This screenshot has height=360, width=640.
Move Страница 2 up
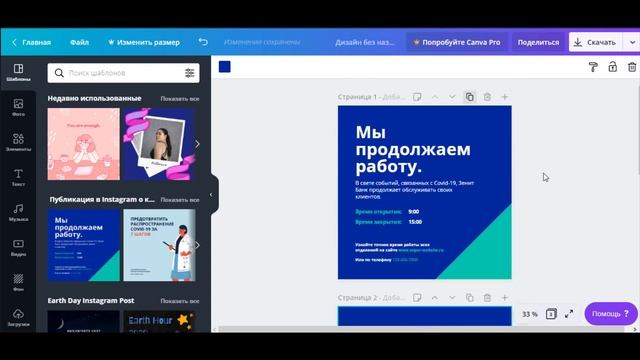pos(435,298)
